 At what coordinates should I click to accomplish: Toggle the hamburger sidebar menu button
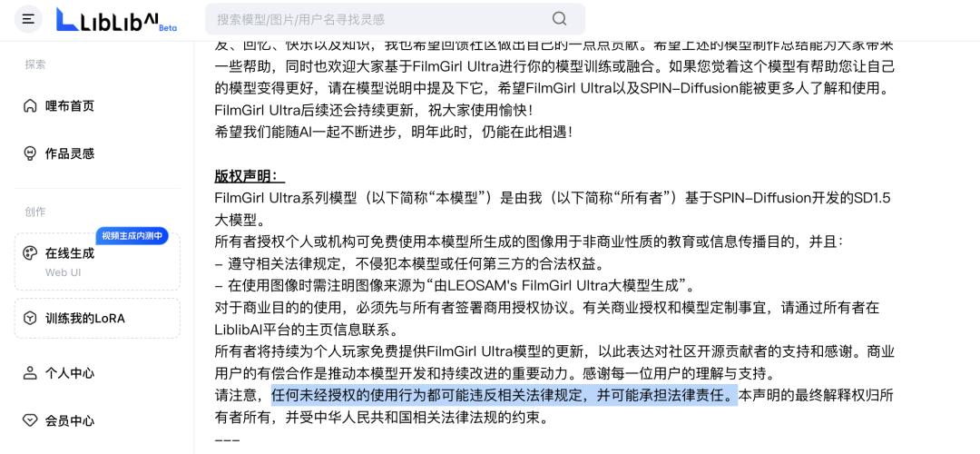point(28,19)
